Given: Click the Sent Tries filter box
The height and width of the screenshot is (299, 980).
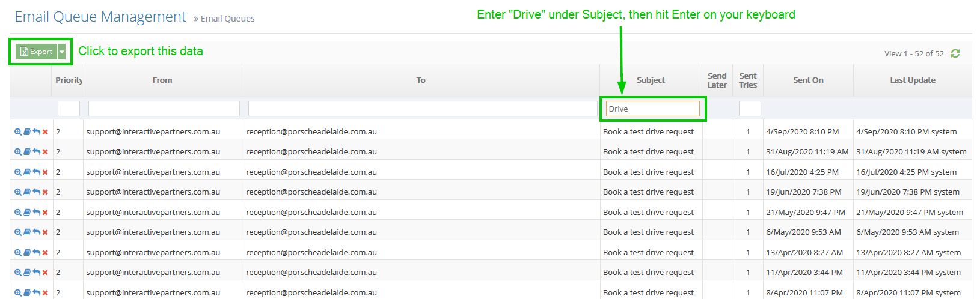Looking at the screenshot, I should click(x=749, y=109).
